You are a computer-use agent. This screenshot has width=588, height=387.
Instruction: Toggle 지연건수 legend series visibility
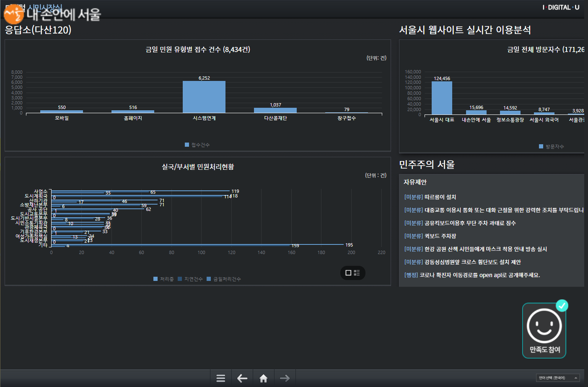point(190,279)
